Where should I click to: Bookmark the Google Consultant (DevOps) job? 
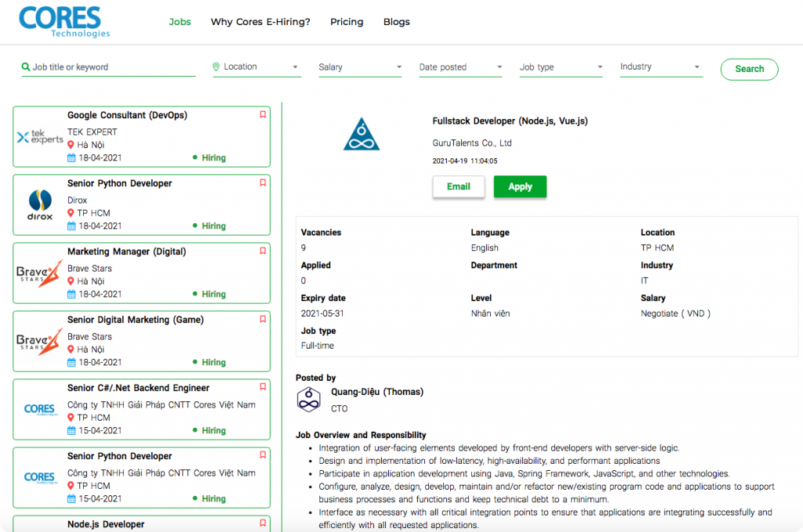(263, 114)
